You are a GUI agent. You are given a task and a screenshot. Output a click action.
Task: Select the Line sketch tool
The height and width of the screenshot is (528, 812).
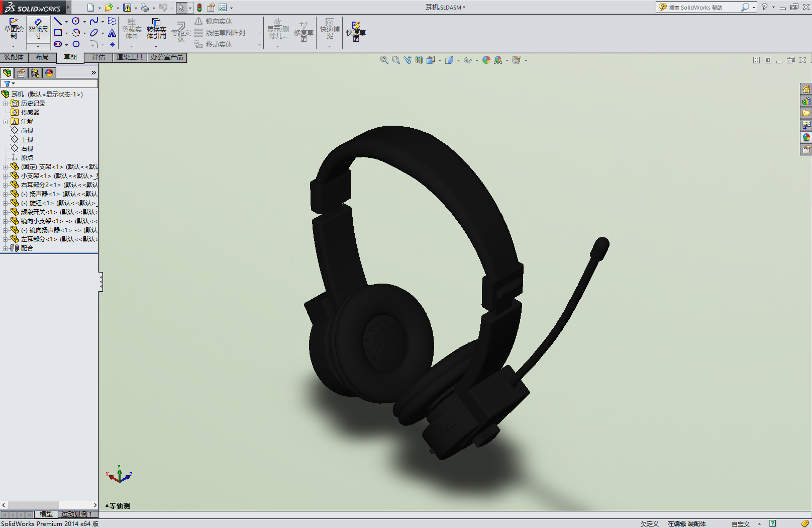58,21
